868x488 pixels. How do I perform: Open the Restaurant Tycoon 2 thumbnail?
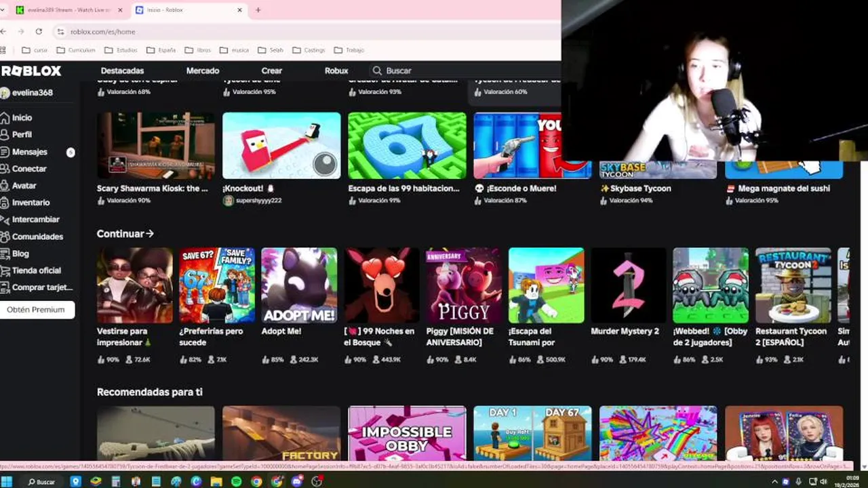click(793, 285)
